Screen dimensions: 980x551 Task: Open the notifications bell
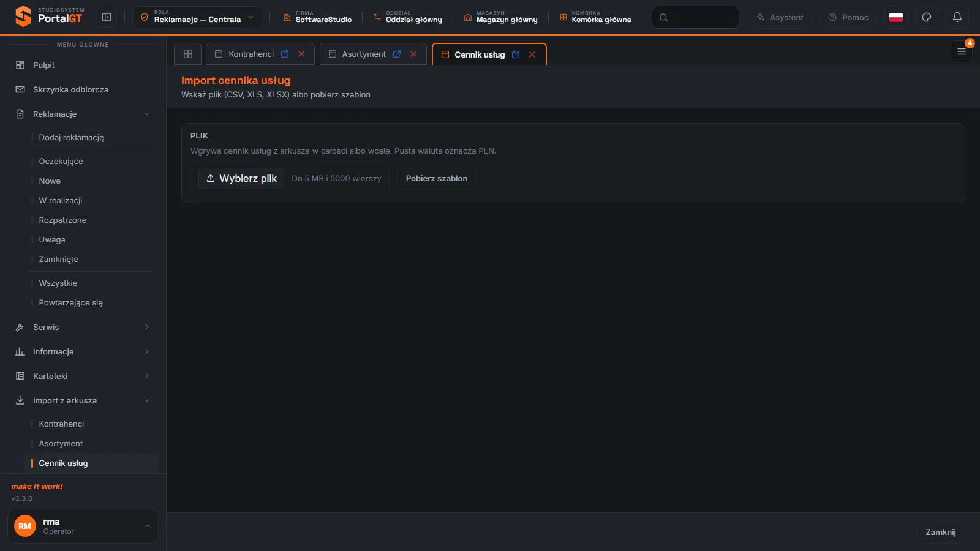[957, 17]
